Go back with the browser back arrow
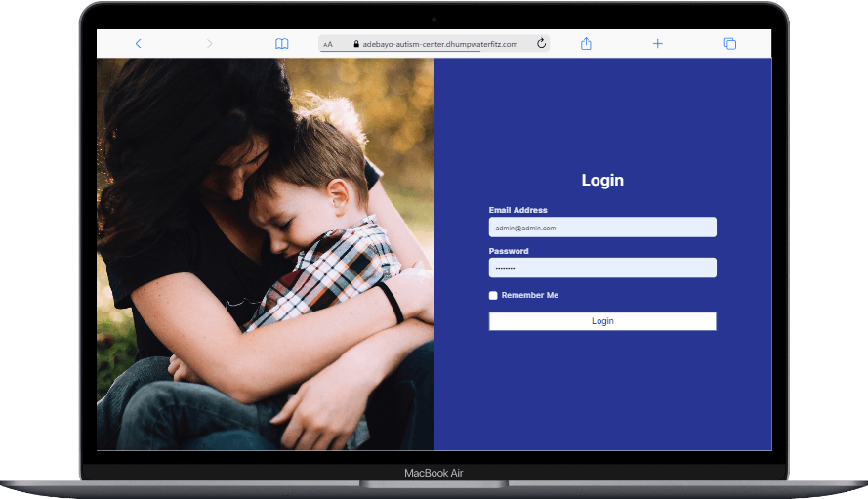Viewport: 868px width, 499px height. tap(138, 44)
